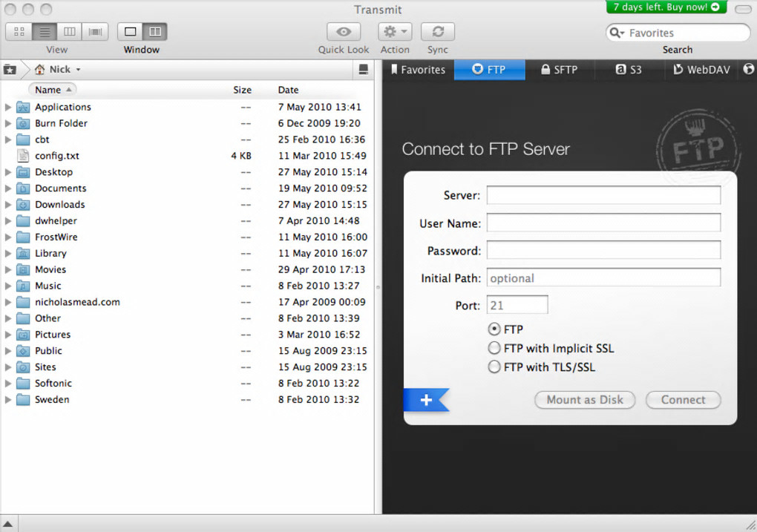This screenshot has height=532, width=757.
Task: Click the local disk icon above file list
Action: tap(364, 70)
